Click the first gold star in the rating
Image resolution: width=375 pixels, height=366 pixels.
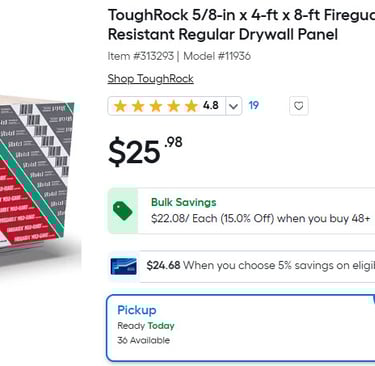tap(120, 106)
